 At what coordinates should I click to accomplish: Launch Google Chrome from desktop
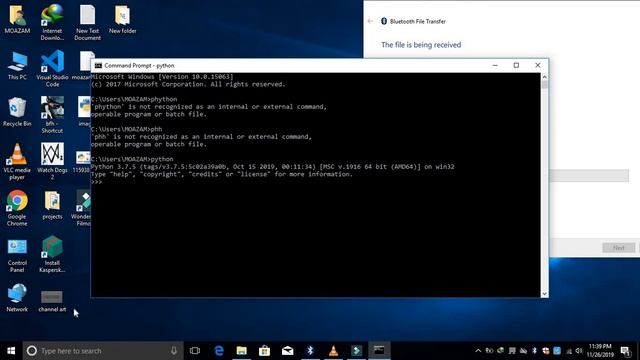coord(17,208)
